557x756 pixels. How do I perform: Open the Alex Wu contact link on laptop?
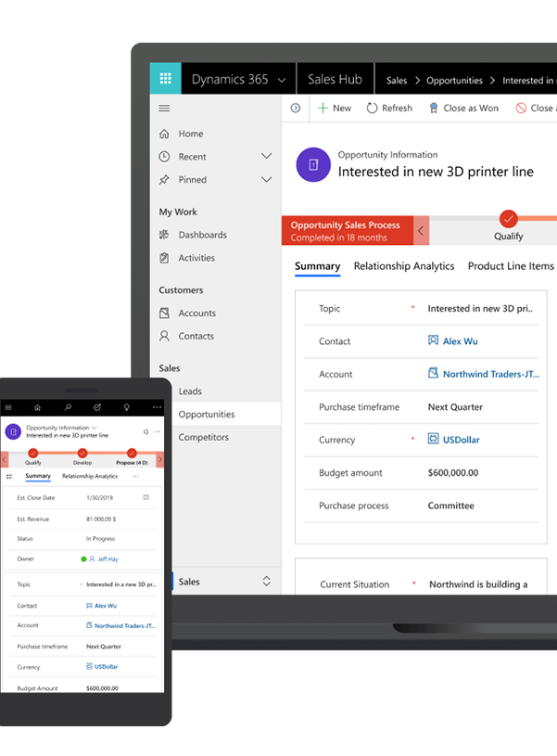[461, 341]
